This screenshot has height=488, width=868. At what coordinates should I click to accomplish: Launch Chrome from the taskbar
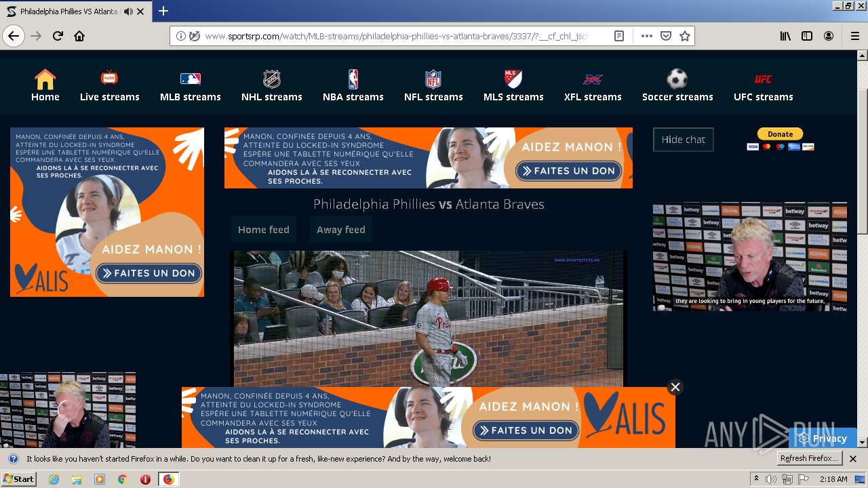pyautogui.click(x=122, y=479)
